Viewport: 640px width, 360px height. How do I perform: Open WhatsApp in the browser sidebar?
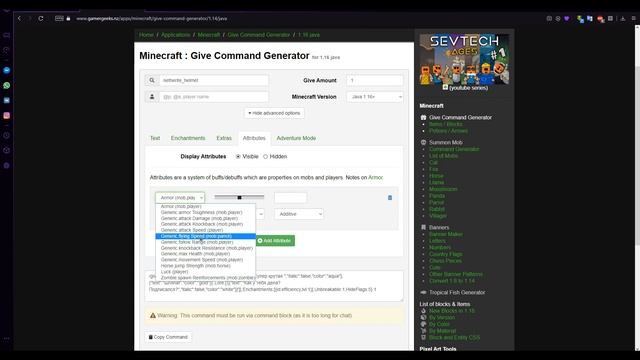click(7, 85)
